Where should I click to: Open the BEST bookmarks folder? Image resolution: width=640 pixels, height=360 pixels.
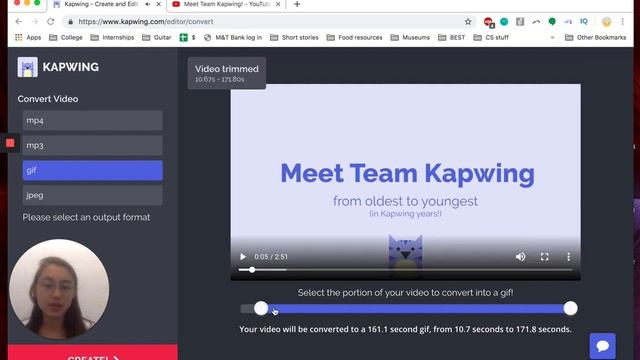point(451,38)
